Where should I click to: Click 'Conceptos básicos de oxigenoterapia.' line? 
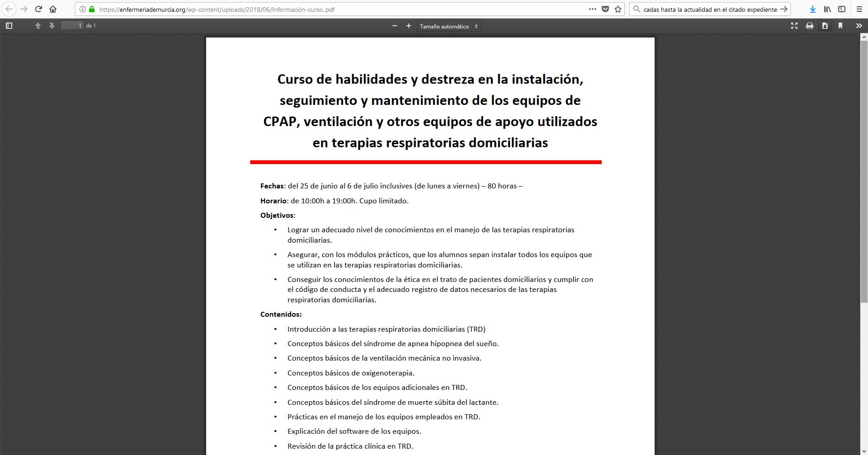coord(351,373)
